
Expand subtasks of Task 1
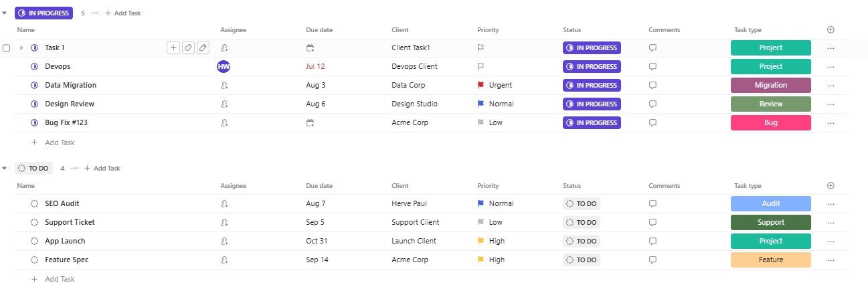[x=21, y=47]
